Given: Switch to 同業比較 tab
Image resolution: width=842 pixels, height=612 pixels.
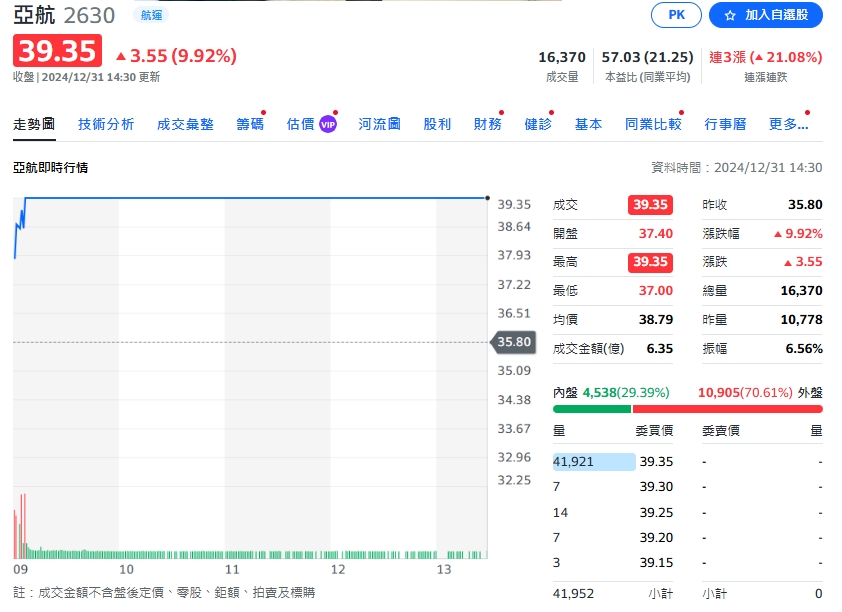Looking at the screenshot, I should coord(653,124).
